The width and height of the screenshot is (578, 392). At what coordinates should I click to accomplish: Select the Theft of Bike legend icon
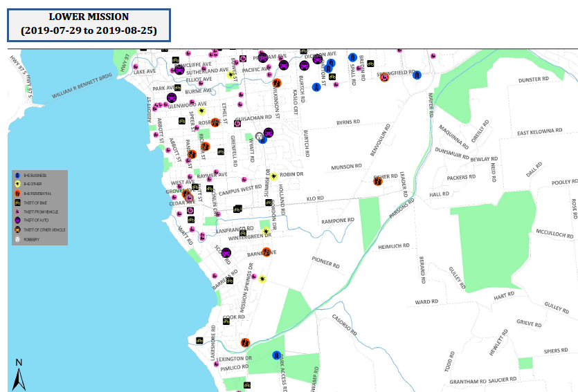[17, 203]
